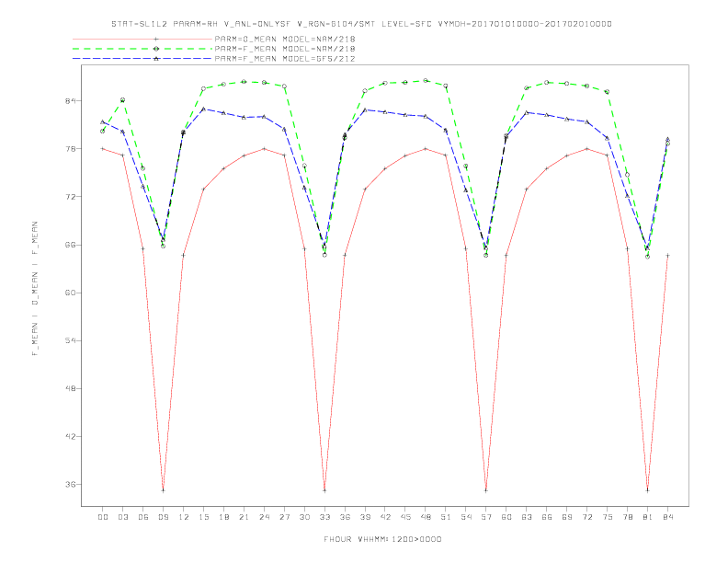The width and height of the screenshot is (728, 563).
Task: Click x-axis tick label 33
Action: [x=324, y=517]
